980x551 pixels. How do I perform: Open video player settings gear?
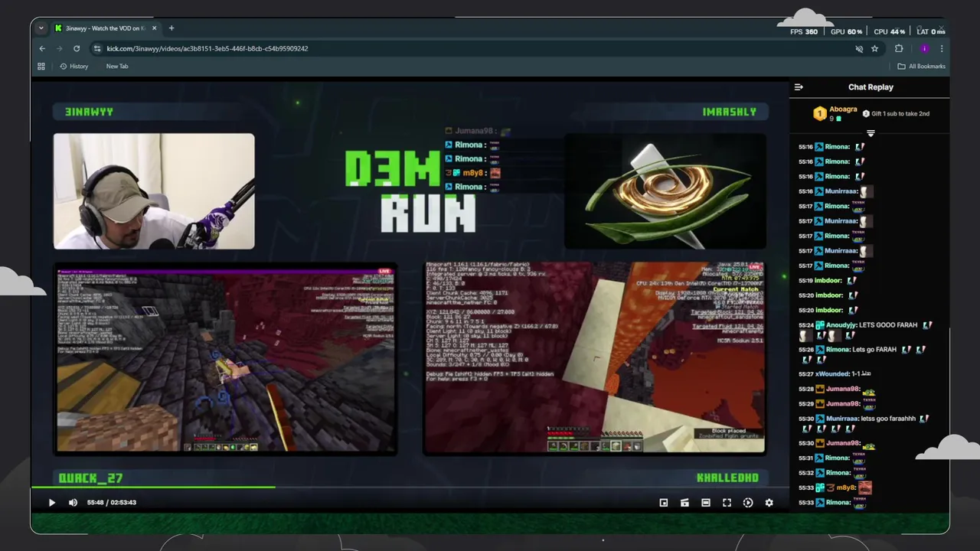(x=769, y=503)
